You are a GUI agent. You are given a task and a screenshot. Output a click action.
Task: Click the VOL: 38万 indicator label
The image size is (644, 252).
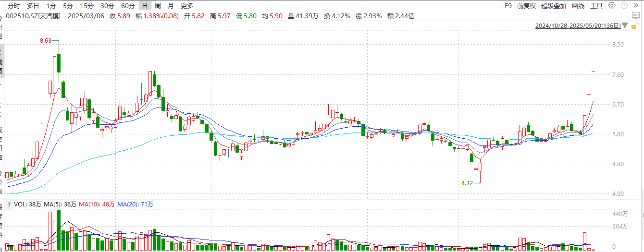click(27, 204)
